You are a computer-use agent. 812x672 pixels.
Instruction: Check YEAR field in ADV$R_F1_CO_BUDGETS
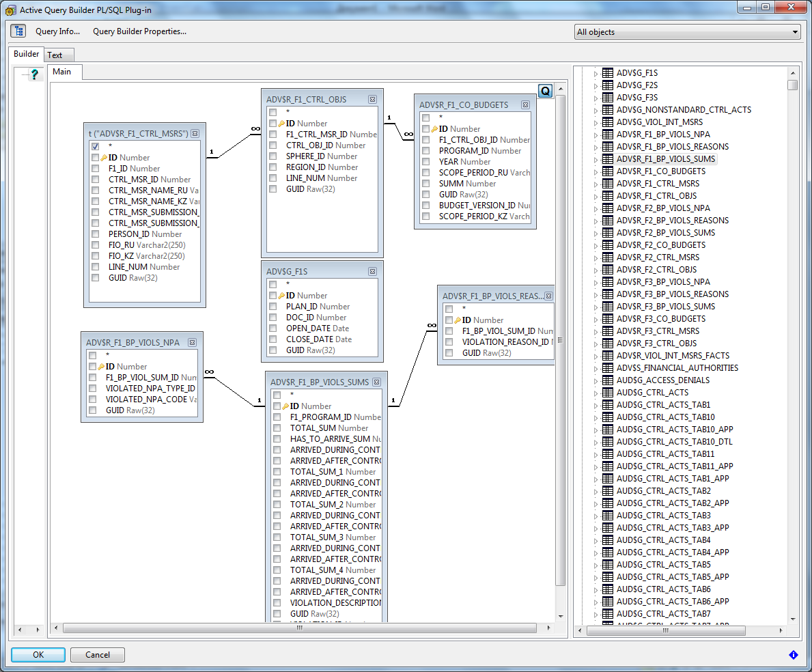[x=425, y=162]
